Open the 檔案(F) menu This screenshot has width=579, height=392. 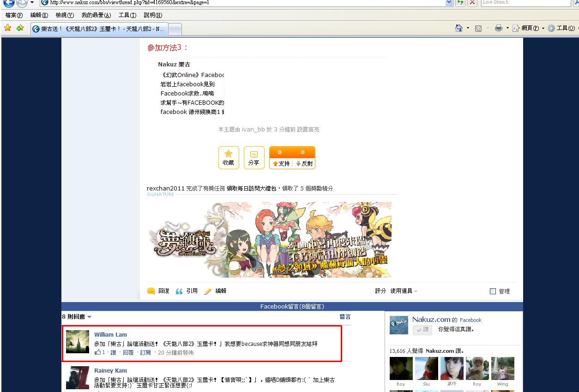(x=14, y=15)
